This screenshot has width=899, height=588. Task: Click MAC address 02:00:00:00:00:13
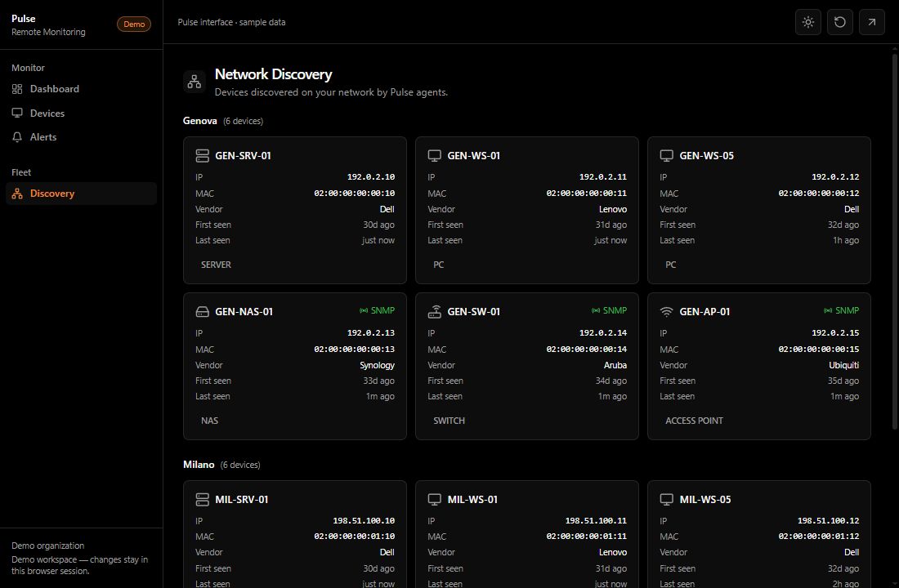(355, 349)
